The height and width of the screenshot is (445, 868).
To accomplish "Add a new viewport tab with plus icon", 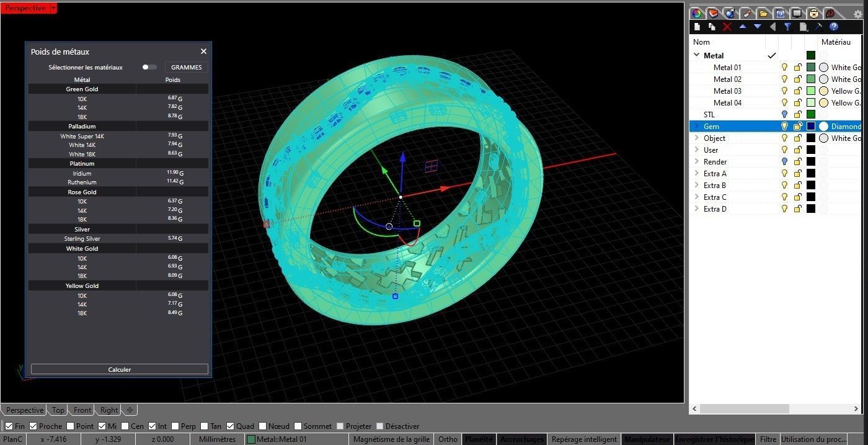I will coord(130,410).
